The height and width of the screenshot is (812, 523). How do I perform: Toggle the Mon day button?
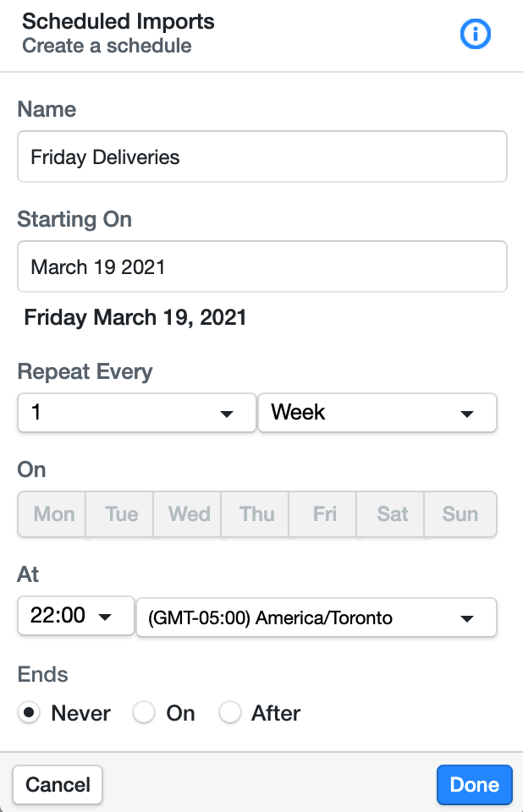tap(53, 514)
